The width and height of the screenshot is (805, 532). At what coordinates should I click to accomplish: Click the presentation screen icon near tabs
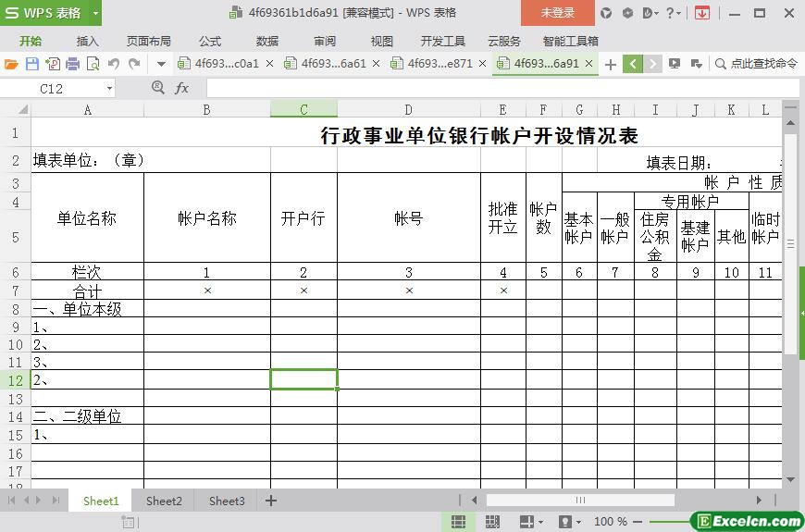[675, 64]
